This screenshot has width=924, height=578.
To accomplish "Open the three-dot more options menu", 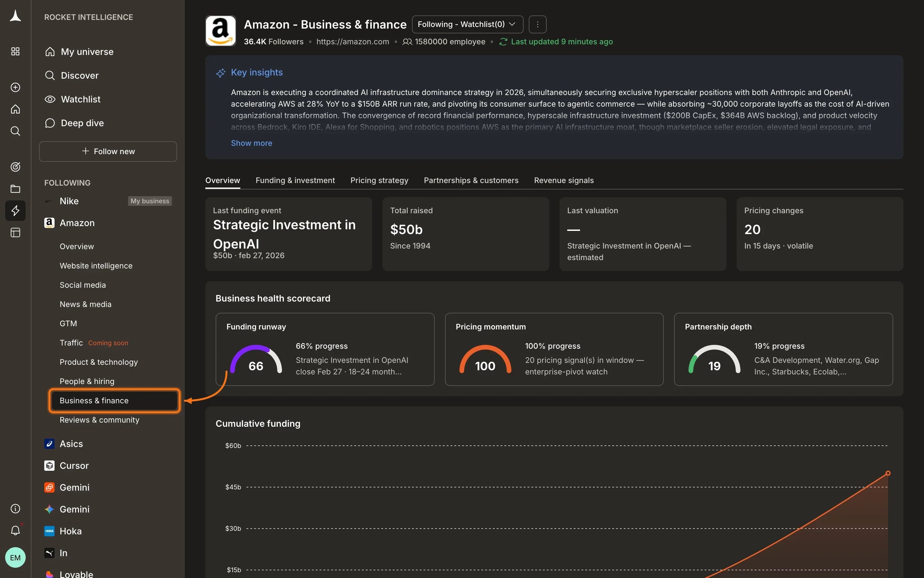I will pyautogui.click(x=537, y=24).
